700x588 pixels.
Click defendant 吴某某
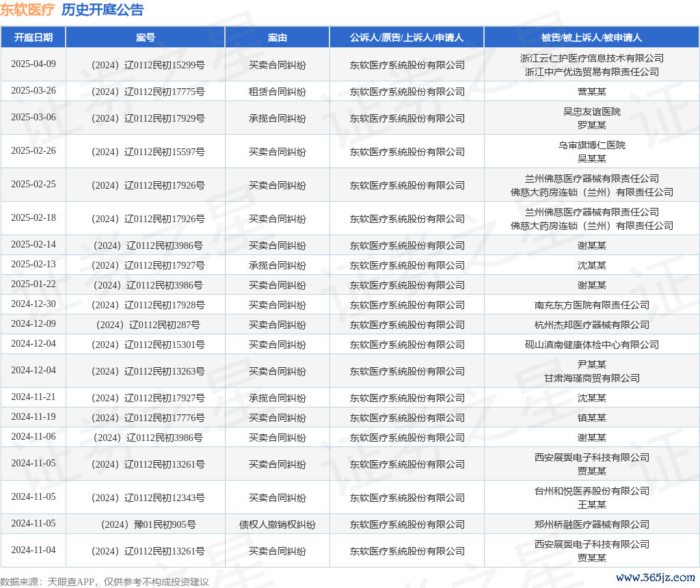pos(591,159)
